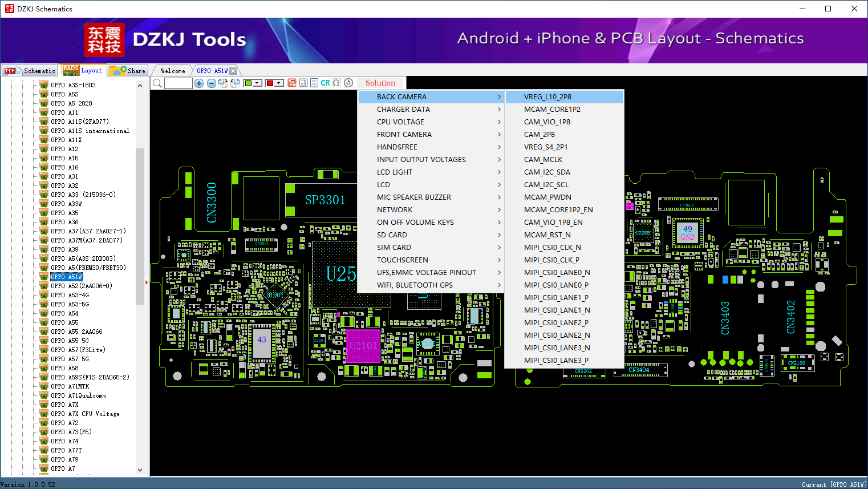Close the OPPO A51W tab
This screenshot has width=868, height=489.
[233, 71]
